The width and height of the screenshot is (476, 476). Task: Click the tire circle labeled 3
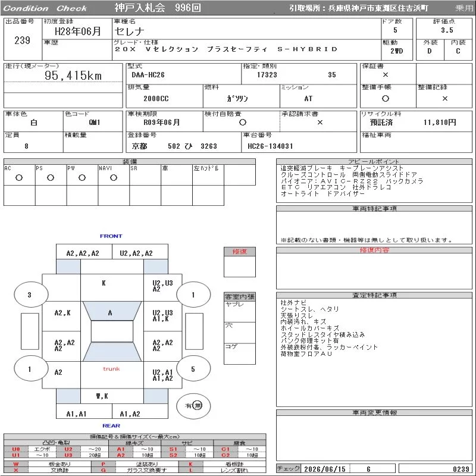31,295
